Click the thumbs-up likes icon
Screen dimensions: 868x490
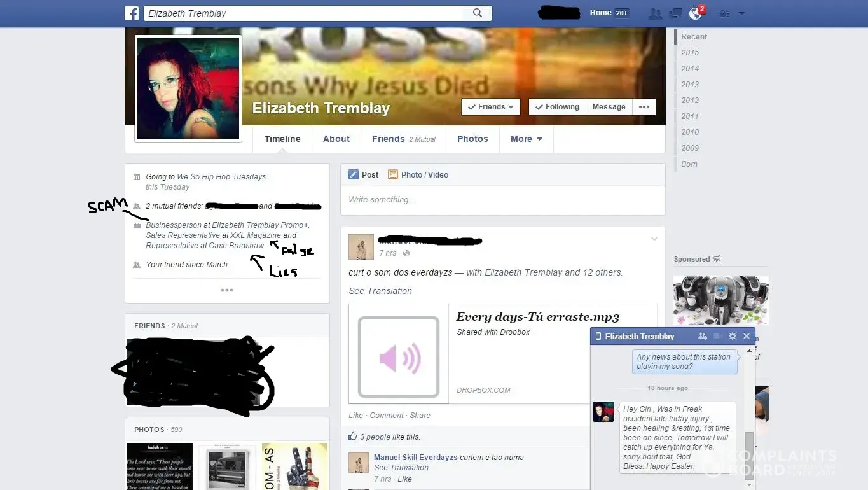(353, 437)
